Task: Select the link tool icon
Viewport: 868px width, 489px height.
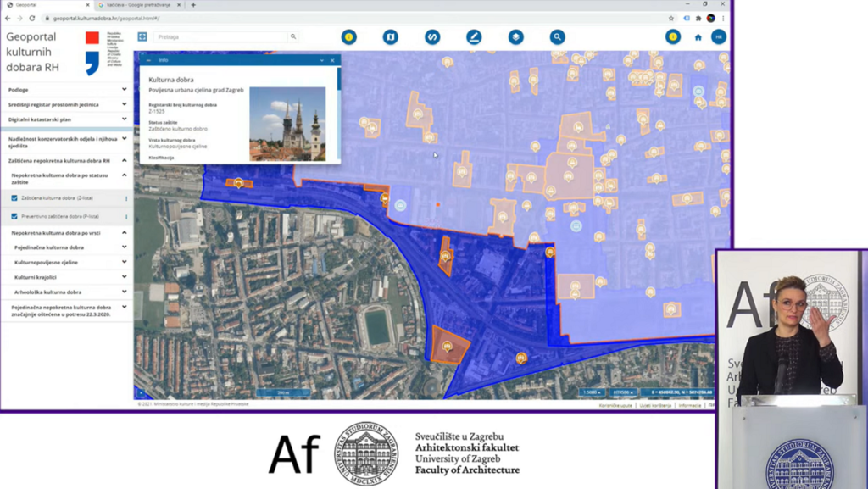Action: pos(432,37)
